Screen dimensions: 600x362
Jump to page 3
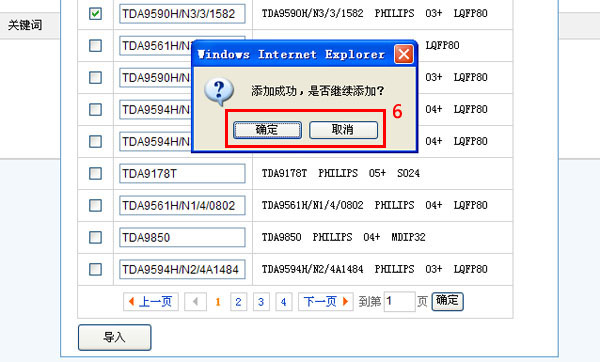(x=261, y=302)
